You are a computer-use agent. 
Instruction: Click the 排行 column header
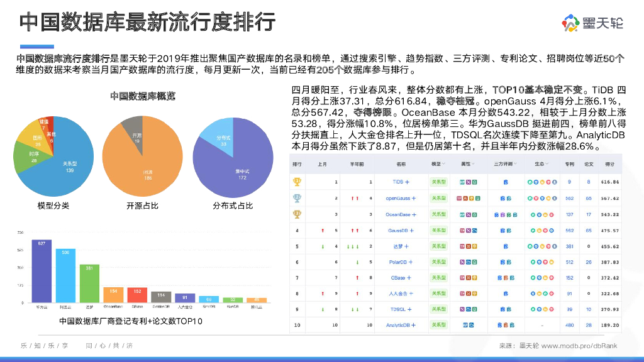pos(297,164)
